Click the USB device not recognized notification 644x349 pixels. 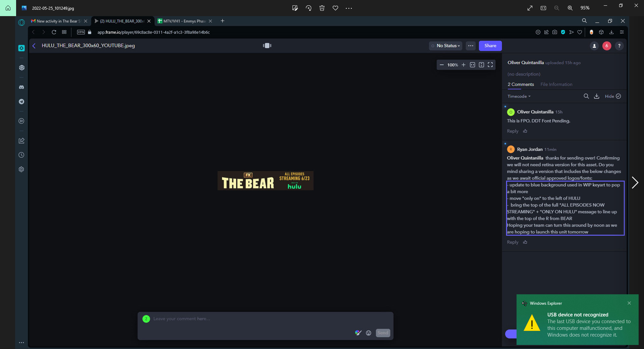[x=578, y=320]
